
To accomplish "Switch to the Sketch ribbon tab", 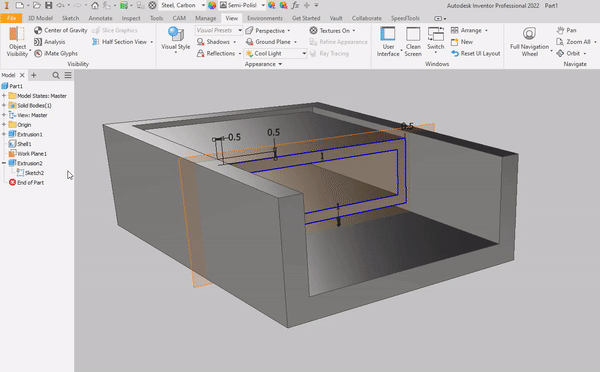I will pyautogui.click(x=70, y=18).
